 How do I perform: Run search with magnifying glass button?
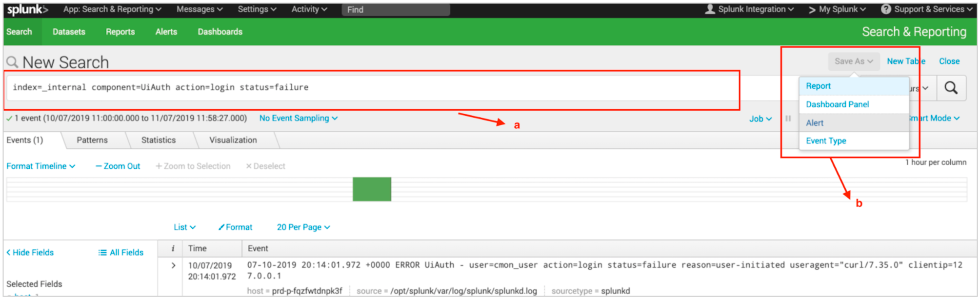click(x=951, y=88)
